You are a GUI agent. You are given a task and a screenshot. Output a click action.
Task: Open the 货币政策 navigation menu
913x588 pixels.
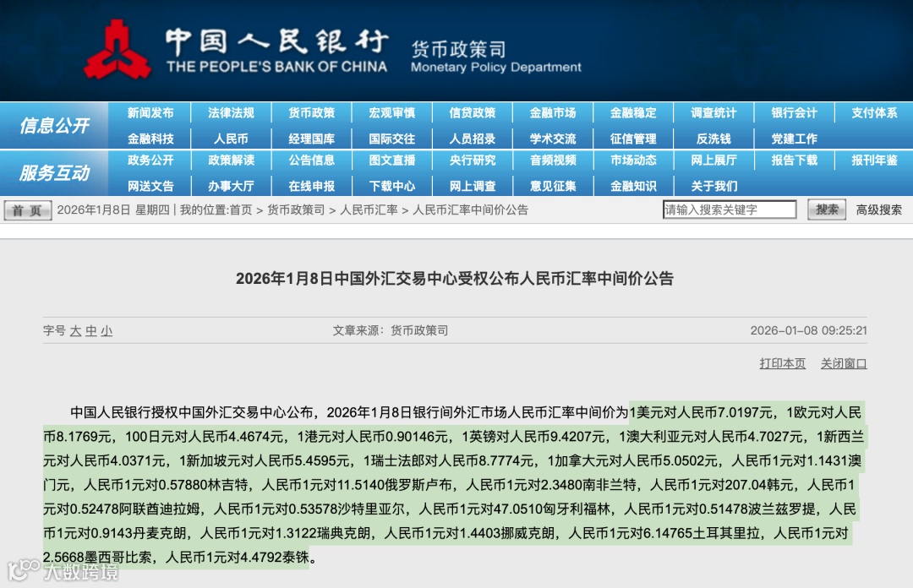(311, 112)
